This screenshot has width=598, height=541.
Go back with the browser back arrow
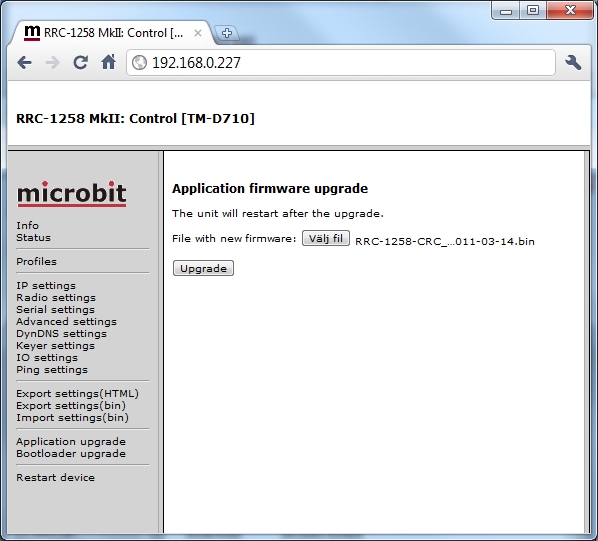[x=24, y=63]
